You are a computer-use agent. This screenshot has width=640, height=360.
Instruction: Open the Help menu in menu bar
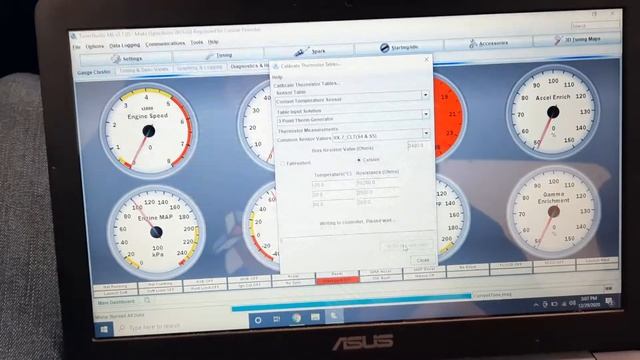[213, 42]
